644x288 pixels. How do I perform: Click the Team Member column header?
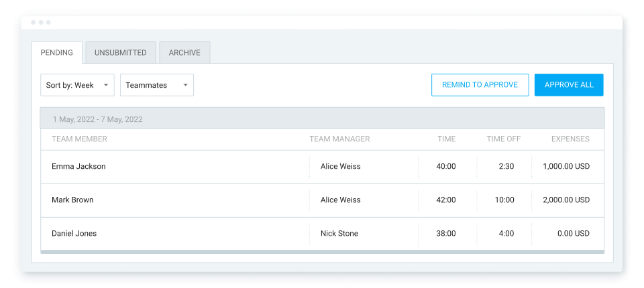coord(79,139)
